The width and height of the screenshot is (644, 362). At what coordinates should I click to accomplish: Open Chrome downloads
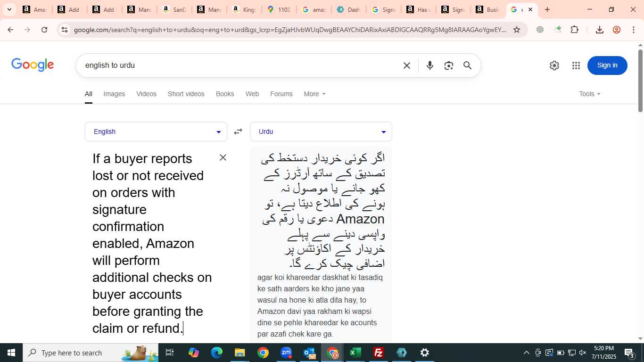tap(600, 30)
